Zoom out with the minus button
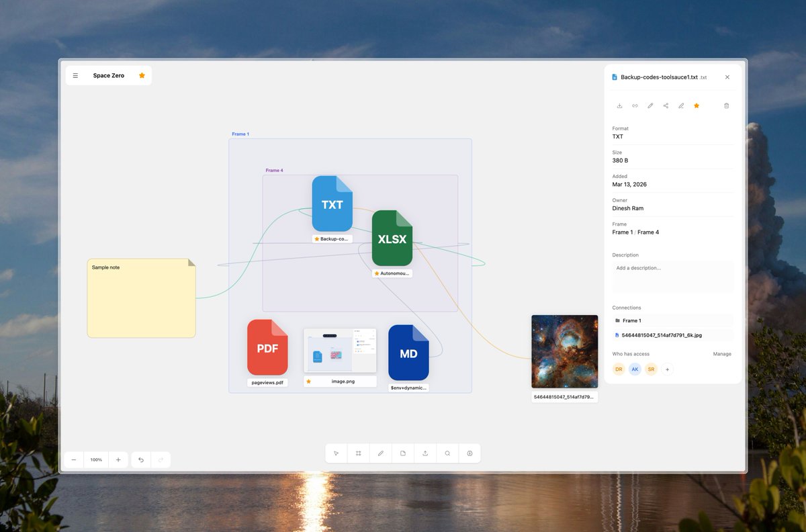 (74, 459)
